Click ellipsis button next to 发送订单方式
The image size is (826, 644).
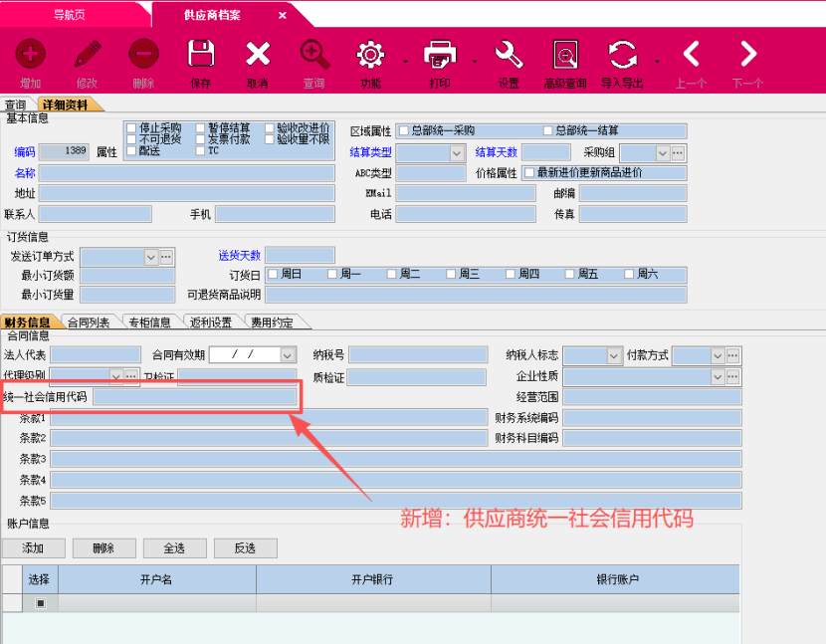point(166,257)
